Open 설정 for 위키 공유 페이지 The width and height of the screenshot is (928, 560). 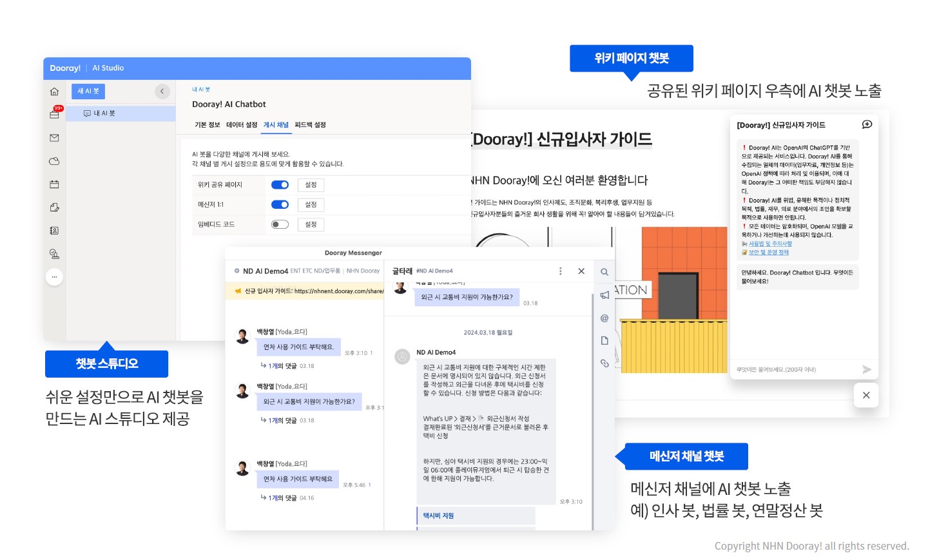coord(311,185)
